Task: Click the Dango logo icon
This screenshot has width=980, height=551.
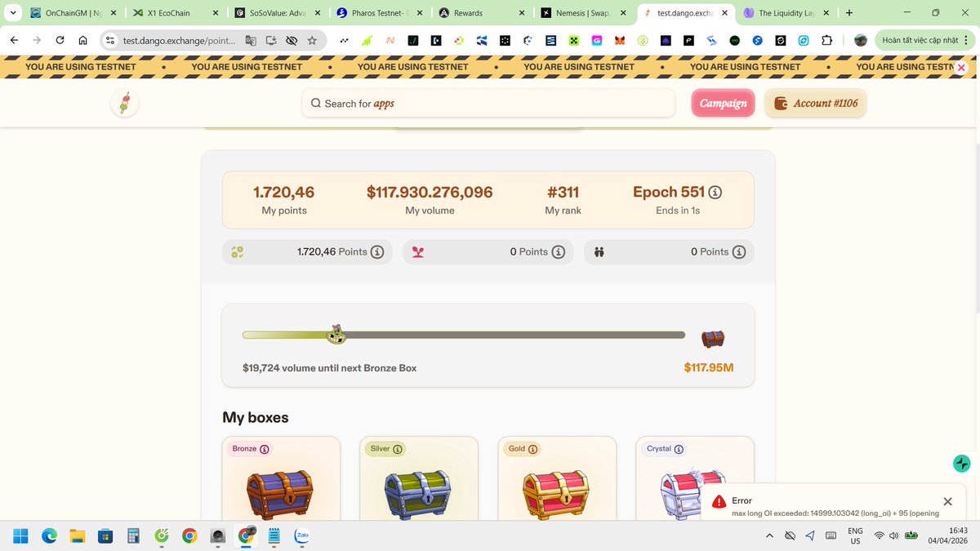Action: (125, 103)
